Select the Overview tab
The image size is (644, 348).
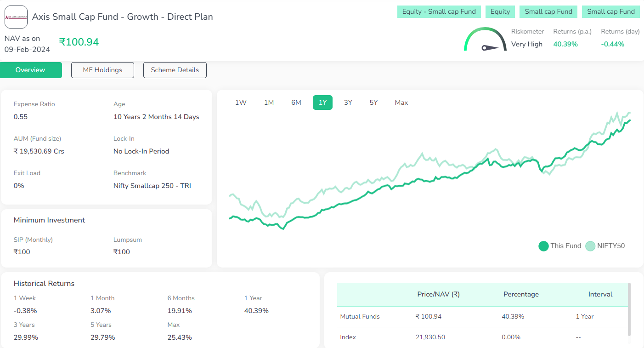[30, 70]
